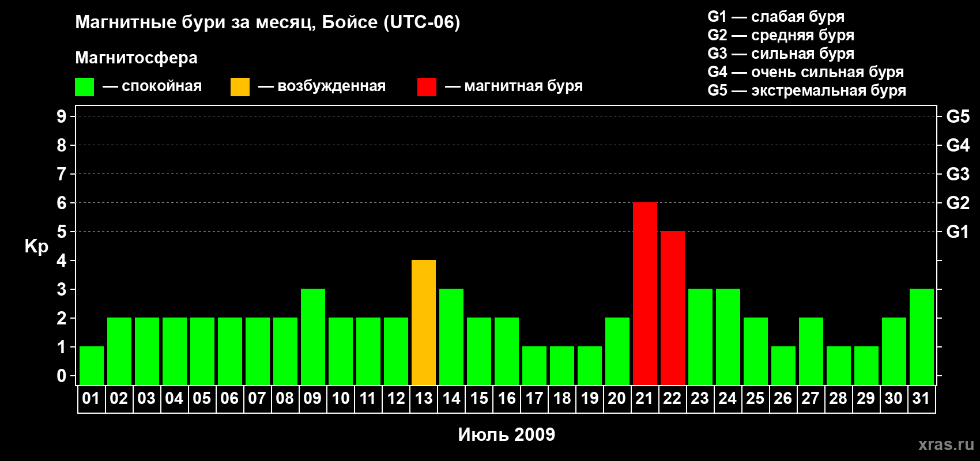This screenshot has width=980, height=461.
Task: Click the date cell 17
Action: pos(534,399)
